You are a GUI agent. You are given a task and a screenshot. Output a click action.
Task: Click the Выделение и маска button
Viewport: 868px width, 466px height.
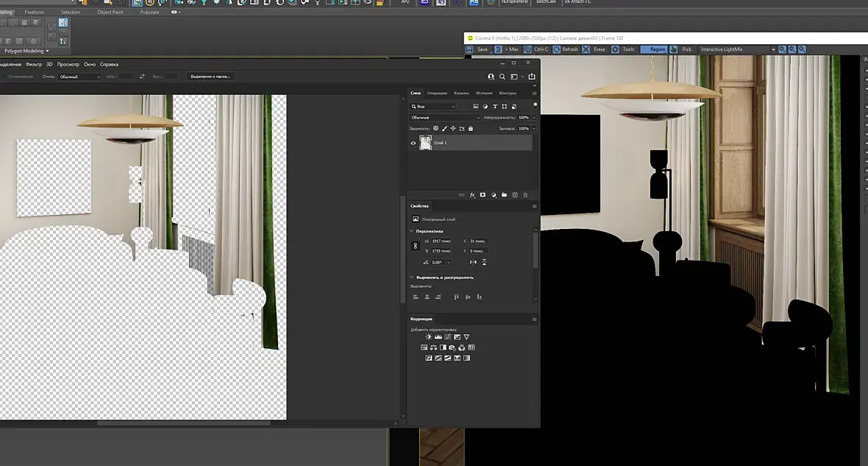pyautogui.click(x=210, y=77)
